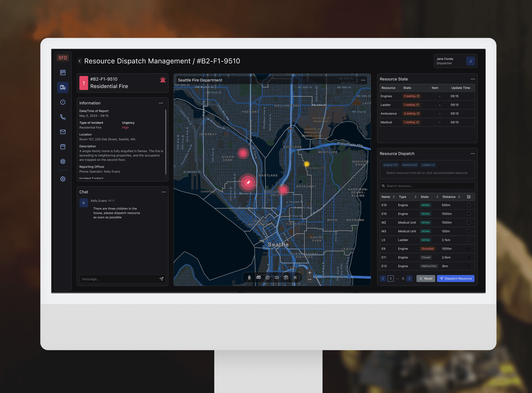Screen dimensions: 532x393
Task: Open the Resource State options menu
Action: pyautogui.click(x=473, y=79)
